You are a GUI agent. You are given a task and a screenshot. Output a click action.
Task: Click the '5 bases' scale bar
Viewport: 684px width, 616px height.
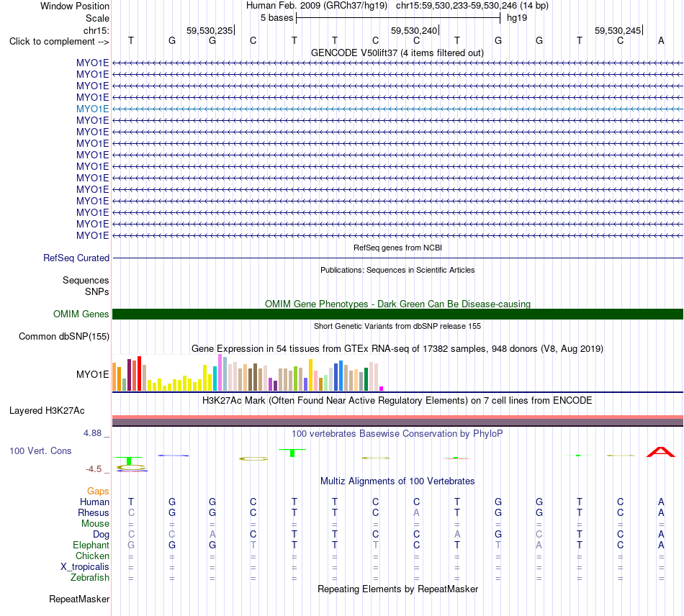pos(398,18)
